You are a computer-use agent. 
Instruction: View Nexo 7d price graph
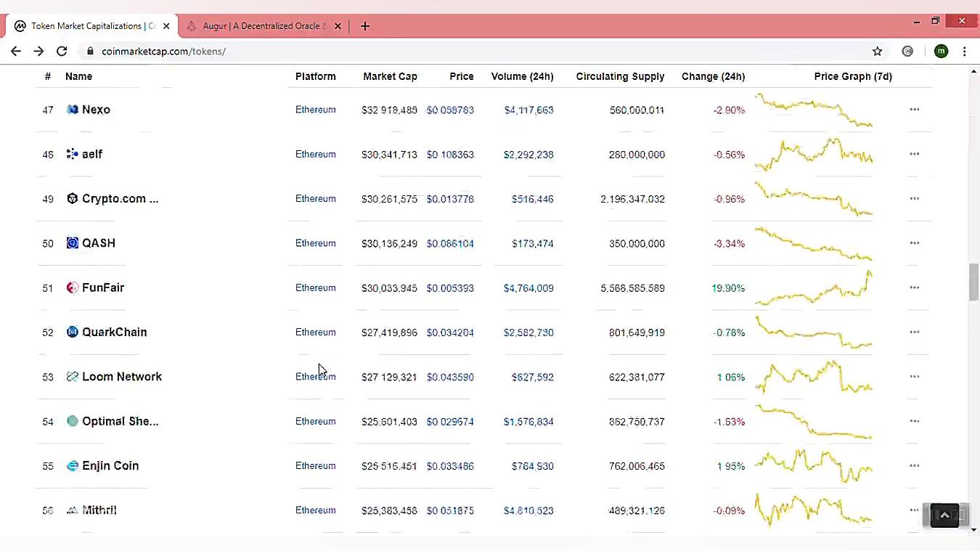click(x=814, y=110)
